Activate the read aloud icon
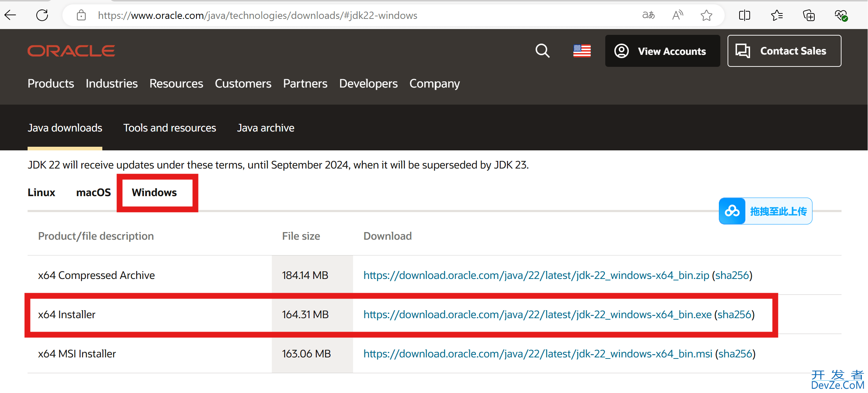This screenshot has height=393, width=868. [677, 15]
